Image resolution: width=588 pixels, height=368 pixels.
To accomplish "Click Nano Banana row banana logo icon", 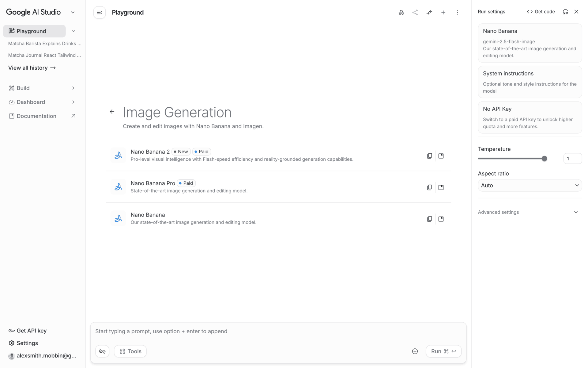I will coord(118,218).
